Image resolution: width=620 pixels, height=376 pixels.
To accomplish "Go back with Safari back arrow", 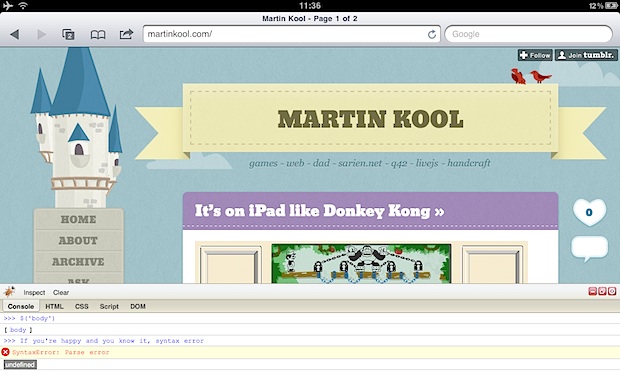I will 15,34.
